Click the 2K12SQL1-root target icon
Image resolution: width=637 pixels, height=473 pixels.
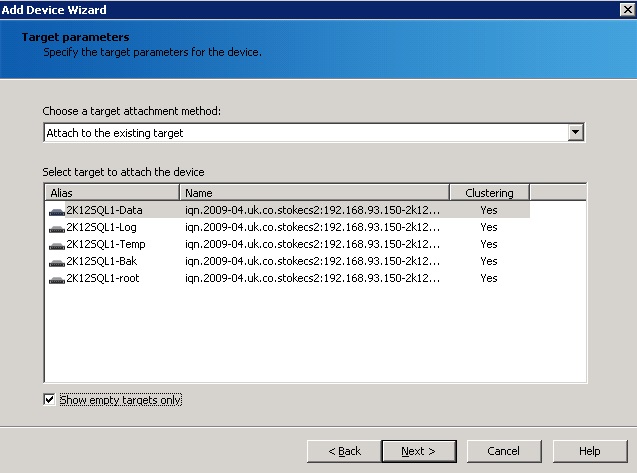click(56, 280)
